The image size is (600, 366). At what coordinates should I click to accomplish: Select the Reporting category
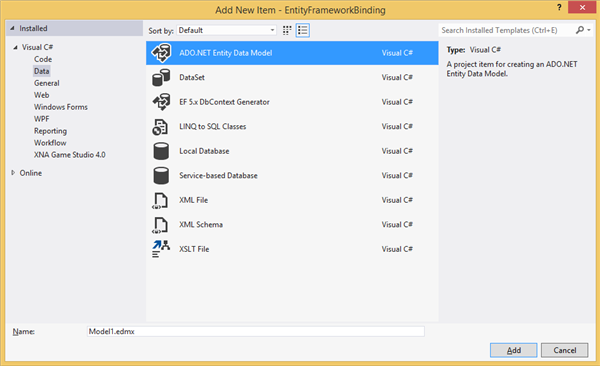point(51,131)
